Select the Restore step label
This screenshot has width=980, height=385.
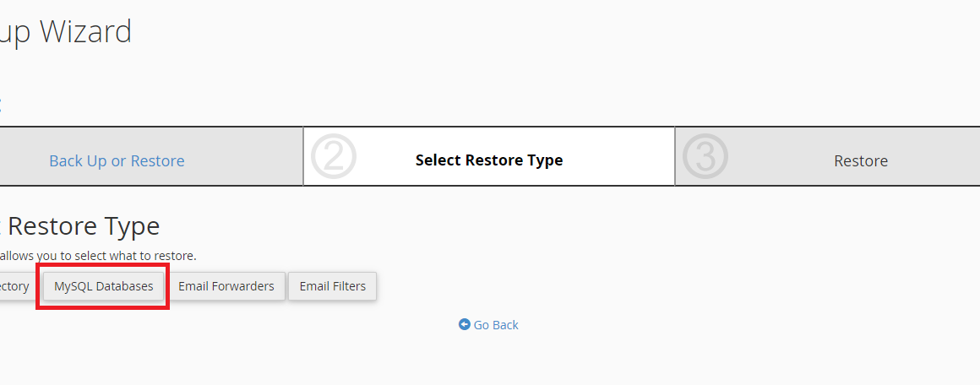(861, 160)
